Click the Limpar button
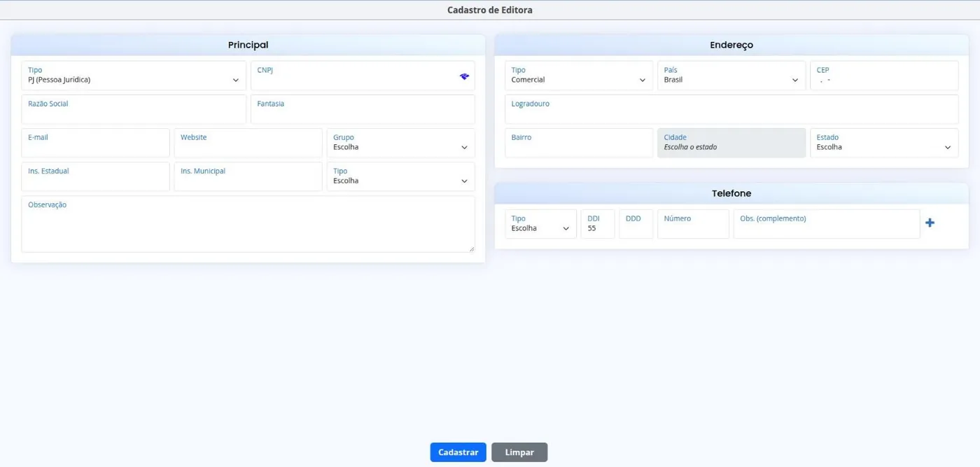The height and width of the screenshot is (467, 980). pos(519,452)
